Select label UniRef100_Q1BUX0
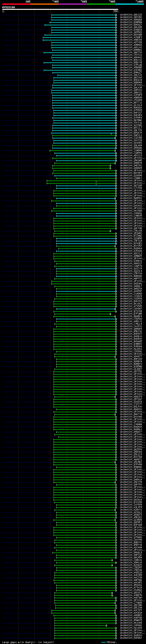This screenshot has width=146, height=644. pos(131,635)
